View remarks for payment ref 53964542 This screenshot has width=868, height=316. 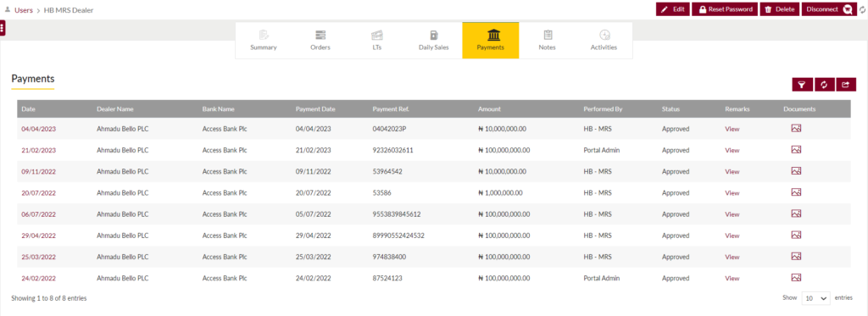click(x=732, y=172)
